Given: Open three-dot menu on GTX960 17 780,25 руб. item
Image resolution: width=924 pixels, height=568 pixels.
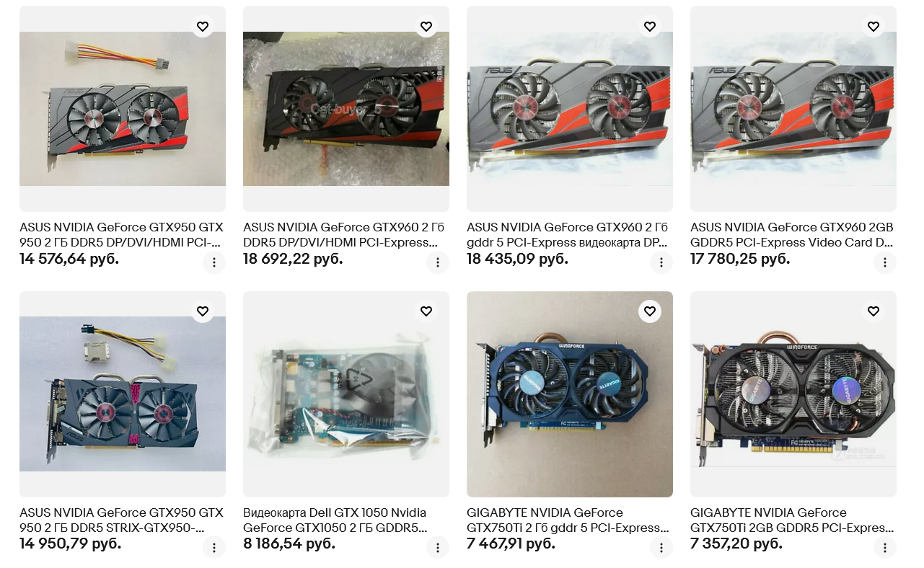Looking at the screenshot, I should pyautogui.click(x=885, y=262).
